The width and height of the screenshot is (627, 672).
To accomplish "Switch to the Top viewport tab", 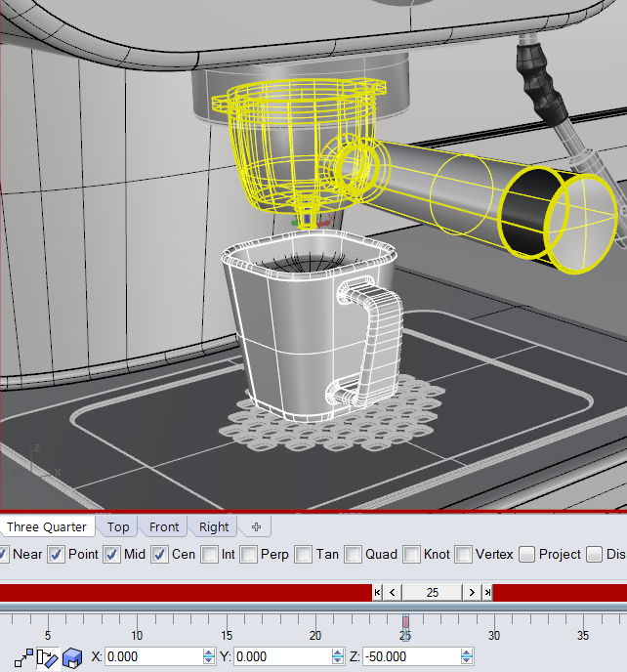I will pos(118,526).
